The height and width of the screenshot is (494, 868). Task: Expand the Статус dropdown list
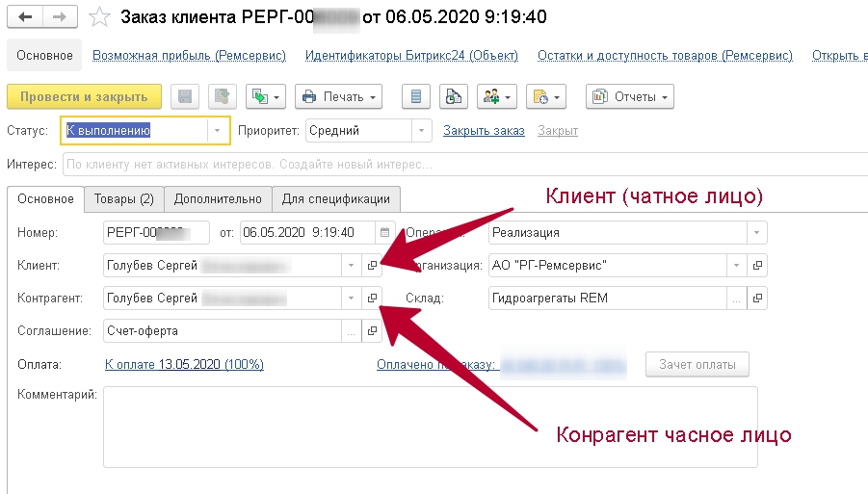[x=220, y=130]
